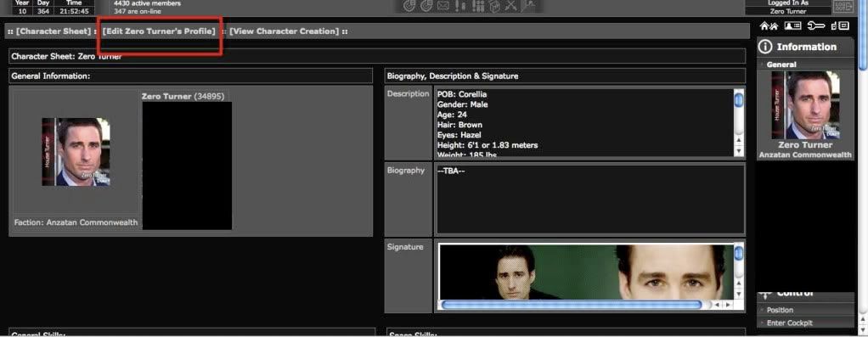The image size is (868, 337).
Task: Click Signature horizontal scroll right arrow
Action: tap(727, 305)
